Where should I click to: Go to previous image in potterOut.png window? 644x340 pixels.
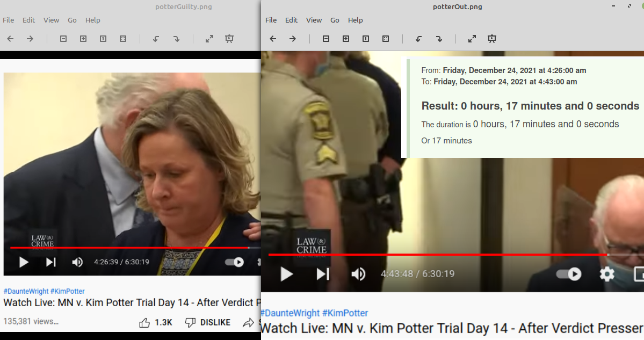[273, 39]
